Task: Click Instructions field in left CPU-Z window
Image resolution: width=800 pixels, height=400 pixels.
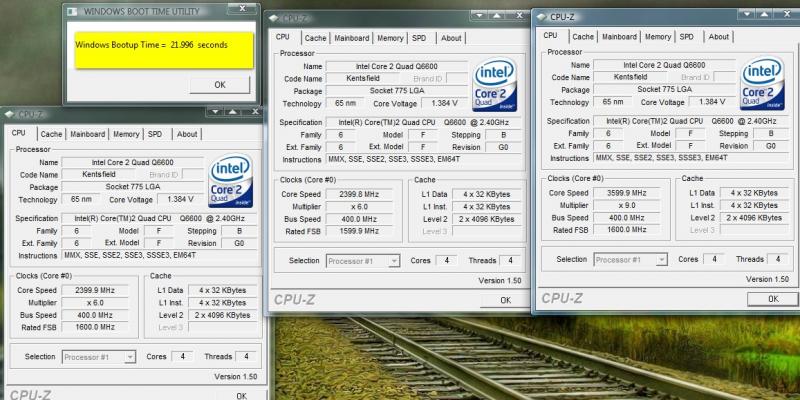Action: pos(160,255)
